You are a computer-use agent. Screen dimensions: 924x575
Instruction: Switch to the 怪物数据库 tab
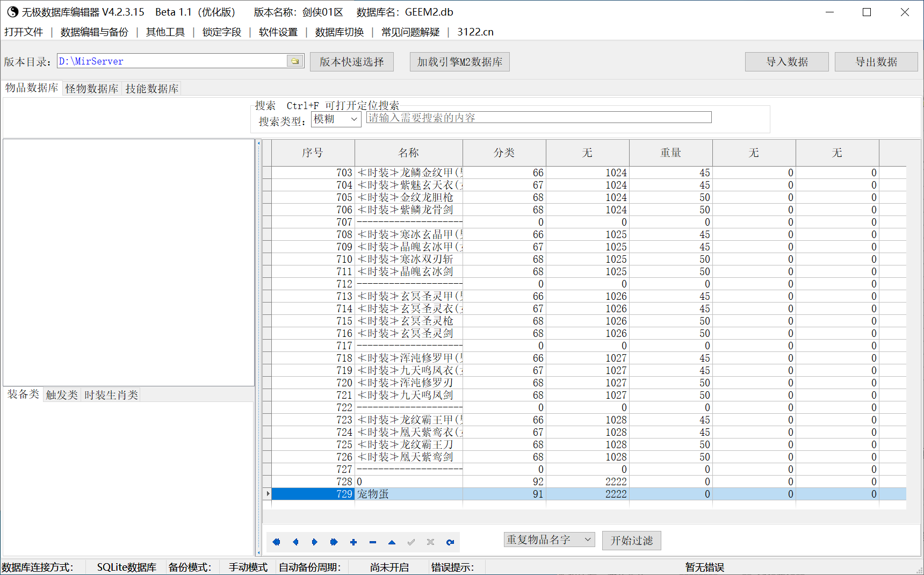coord(92,89)
